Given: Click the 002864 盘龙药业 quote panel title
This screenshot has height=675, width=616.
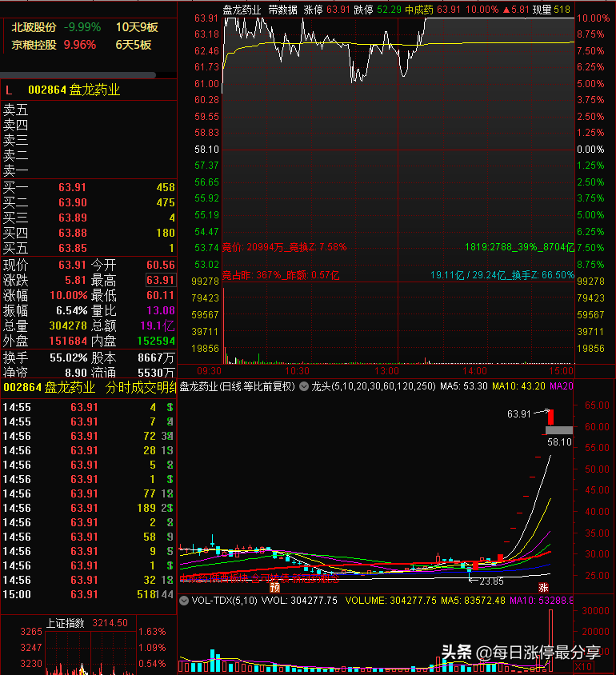Looking at the screenshot, I should coord(74,90).
